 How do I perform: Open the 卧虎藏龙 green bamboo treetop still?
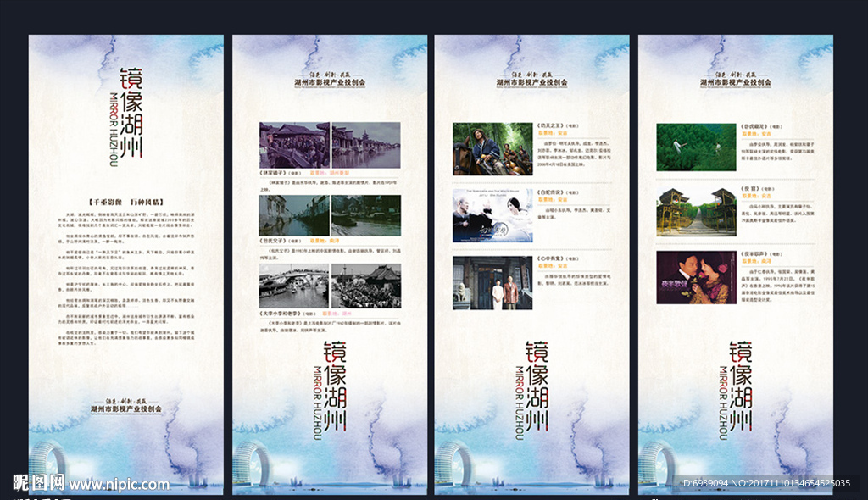click(697, 147)
